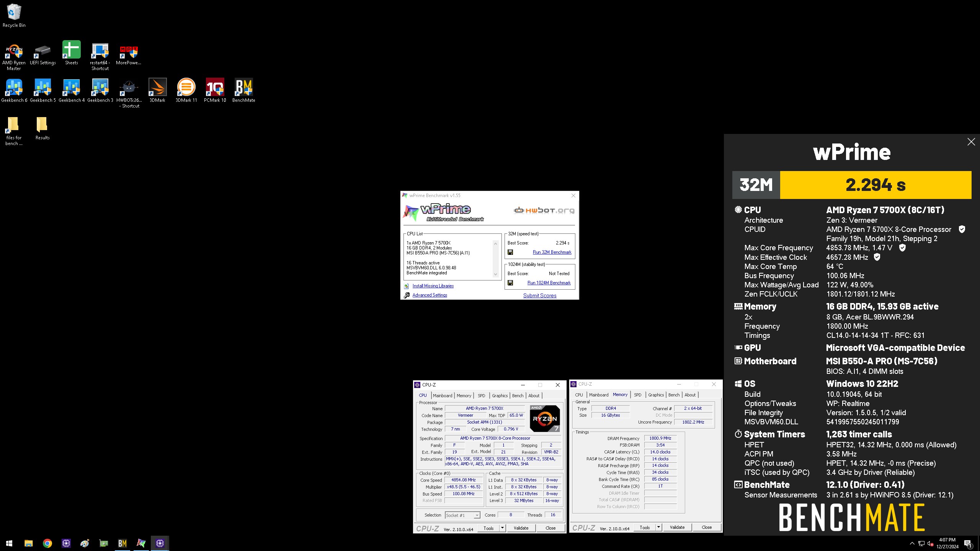980x551 pixels.
Task: Open Tools dropdown arrow in Memory tab window
Action: [659, 527]
